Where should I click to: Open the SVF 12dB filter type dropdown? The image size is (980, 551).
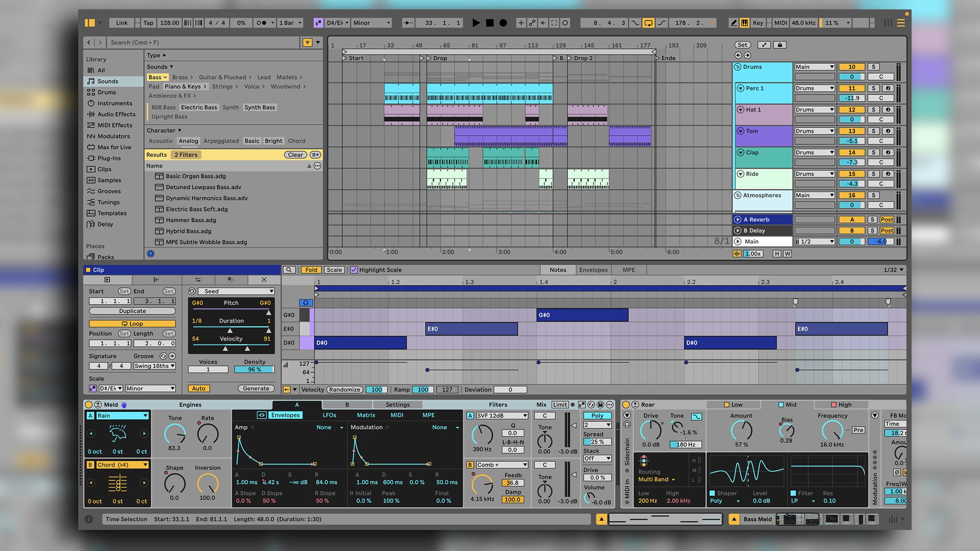[x=502, y=416]
